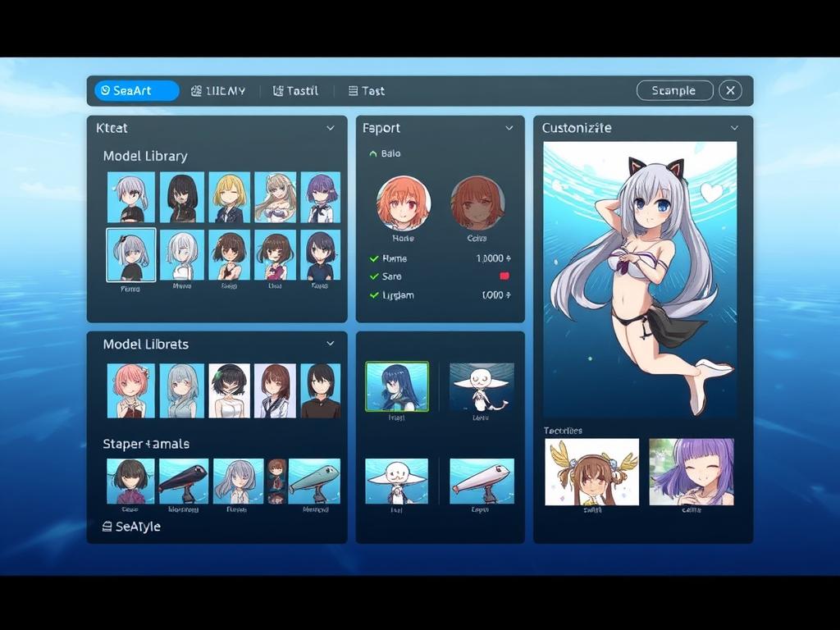Image resolution: width=840 pixels, height=630 pixels.
Task: Select long light-brown-haired bikini model thumbnail
Action: (276, 197)
